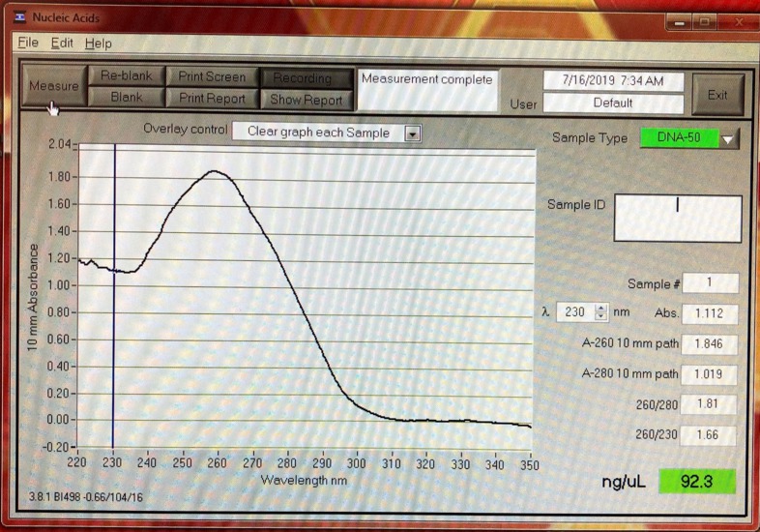Open the File menu
The image size is (760, 532).
click(x=28, y=43)
